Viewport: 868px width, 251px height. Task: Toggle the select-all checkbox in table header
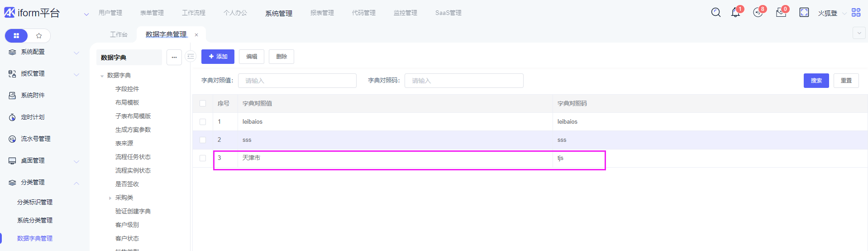tap(203, 104)
